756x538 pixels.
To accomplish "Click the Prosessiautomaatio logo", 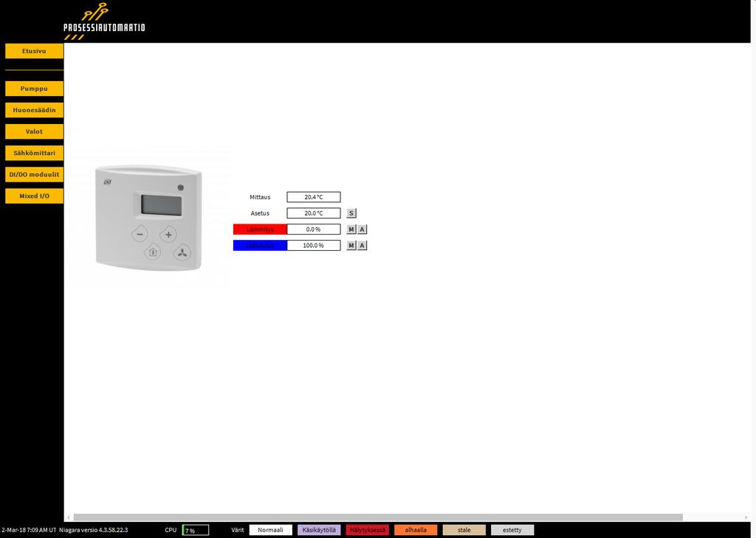I will tap(104, 21).
